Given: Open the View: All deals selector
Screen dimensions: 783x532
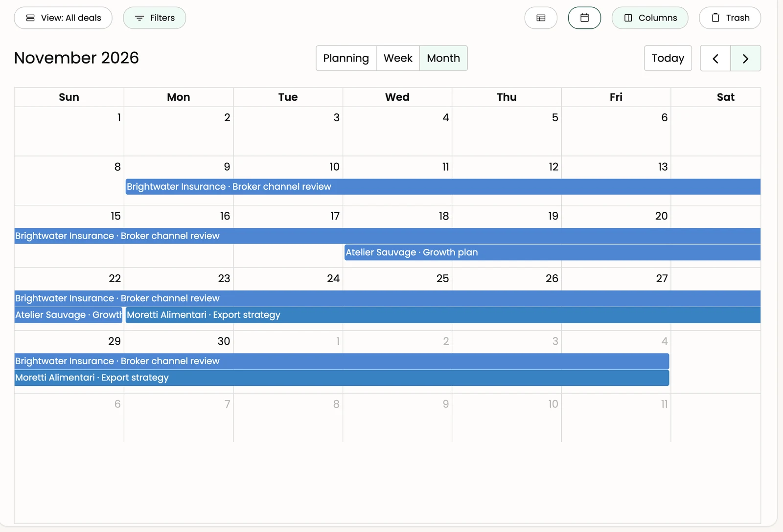Looking at the screenshot, I should point(63,18).
